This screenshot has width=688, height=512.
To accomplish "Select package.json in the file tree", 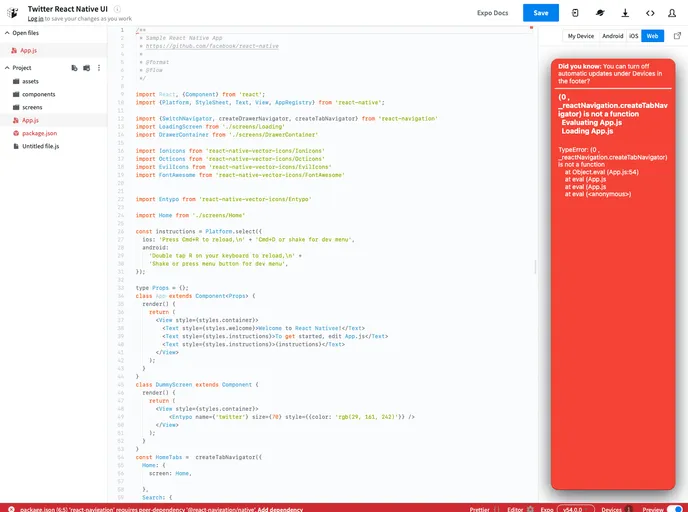I will (39, 133).
